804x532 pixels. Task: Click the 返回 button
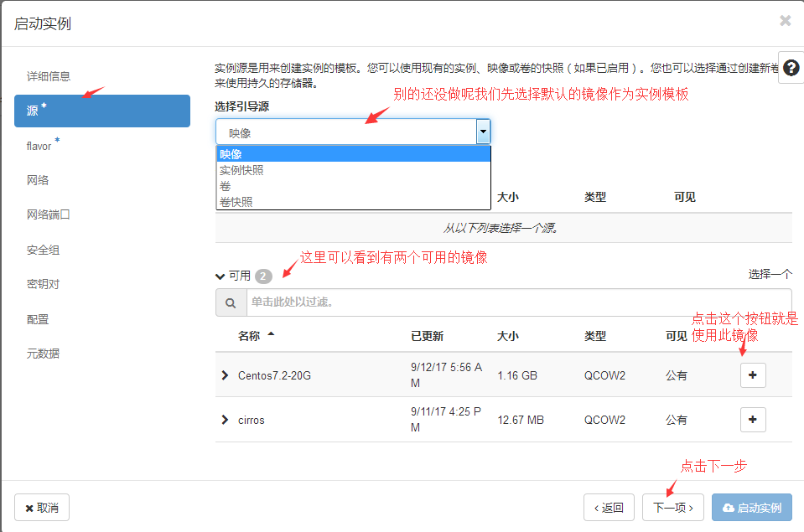(x=609, y=507)
